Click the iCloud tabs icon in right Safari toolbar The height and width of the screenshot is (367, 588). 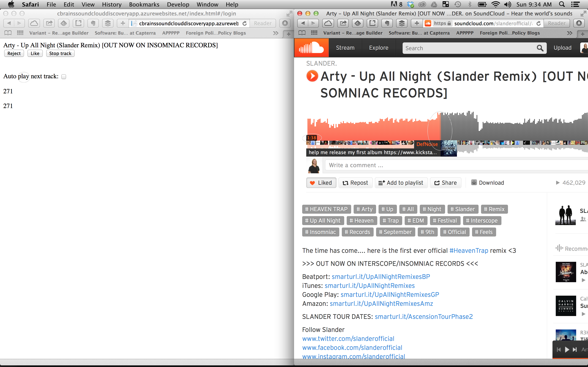[328, 23]
